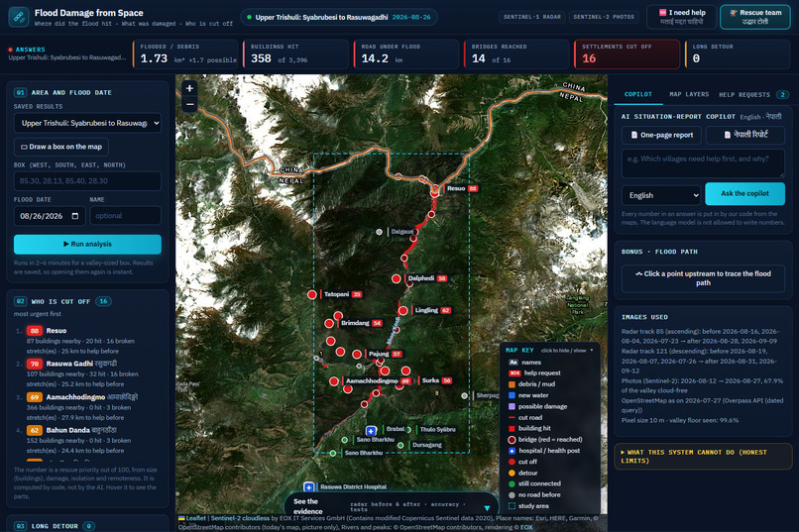Screen dimensions: 799x532
Task: Click the Run analysis button
Action: click(x=87, y=245)
